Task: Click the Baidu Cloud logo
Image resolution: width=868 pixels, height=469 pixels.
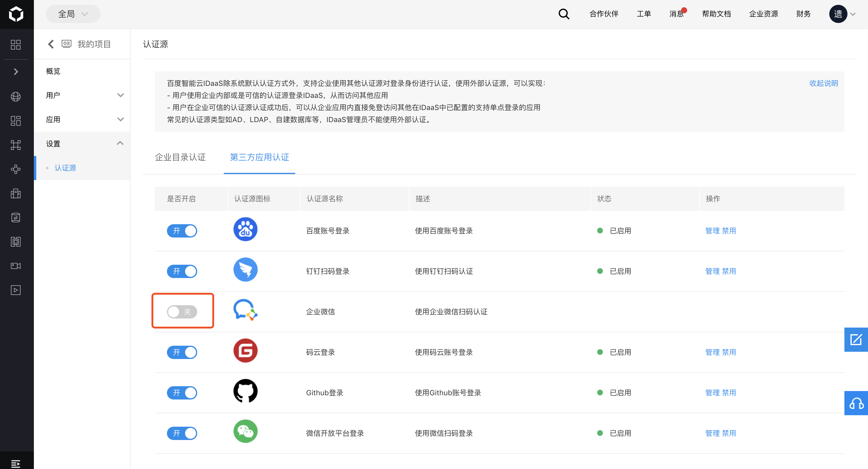Action: pos(16,14)
